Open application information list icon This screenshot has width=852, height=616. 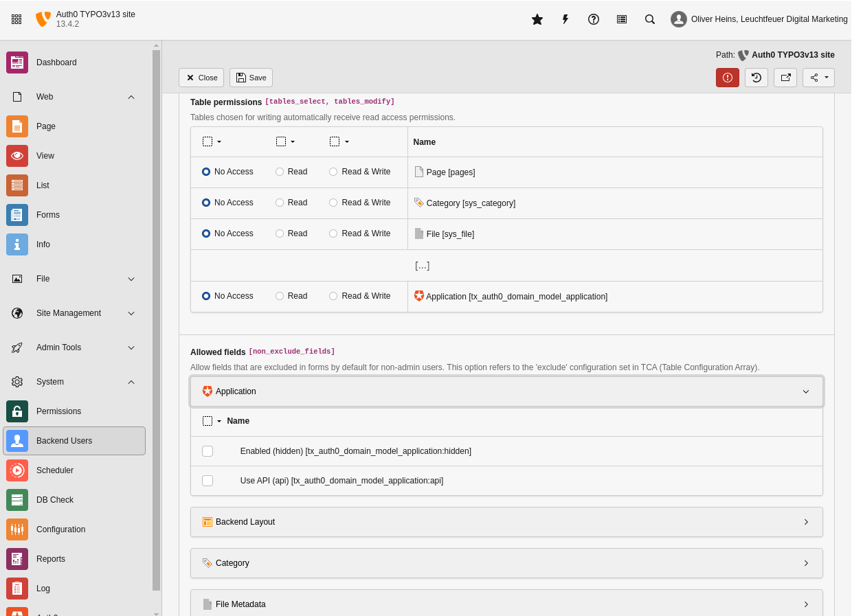click(622, 19)
